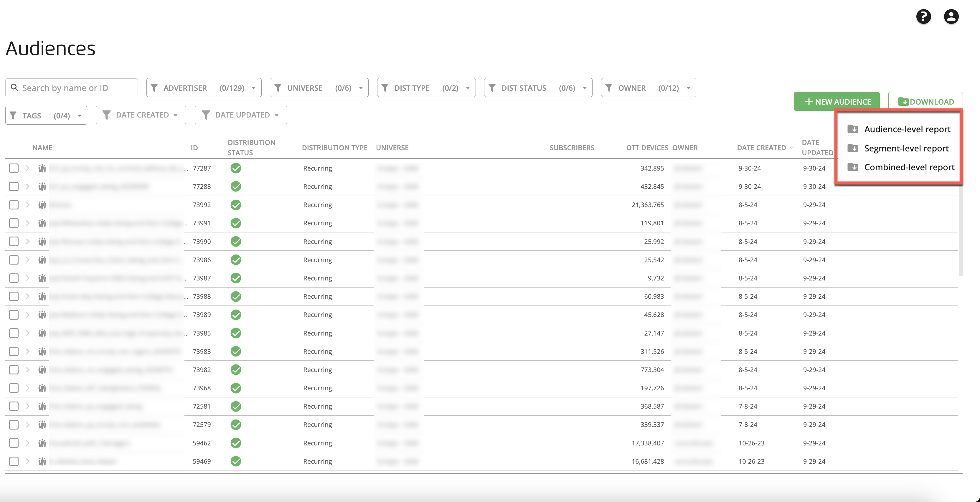Expand the row for audience 73989
The image size is (980, 502).
coord(28,315)
